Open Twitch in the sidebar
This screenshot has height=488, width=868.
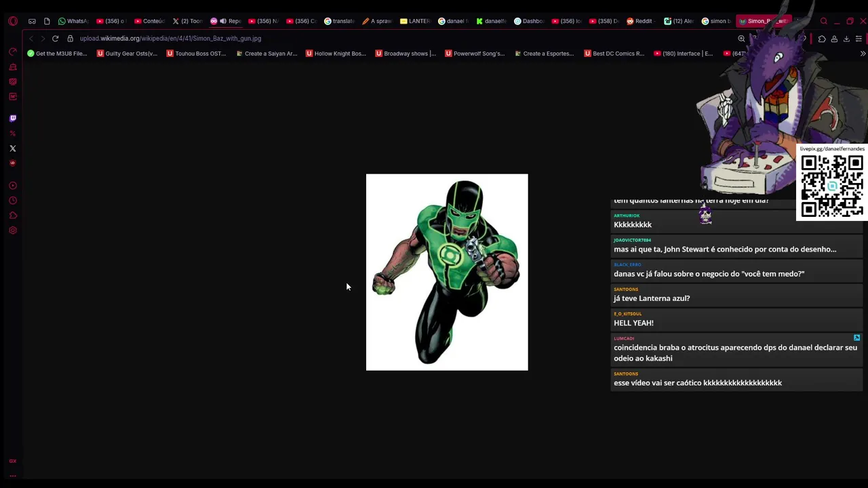click(13, 119)
